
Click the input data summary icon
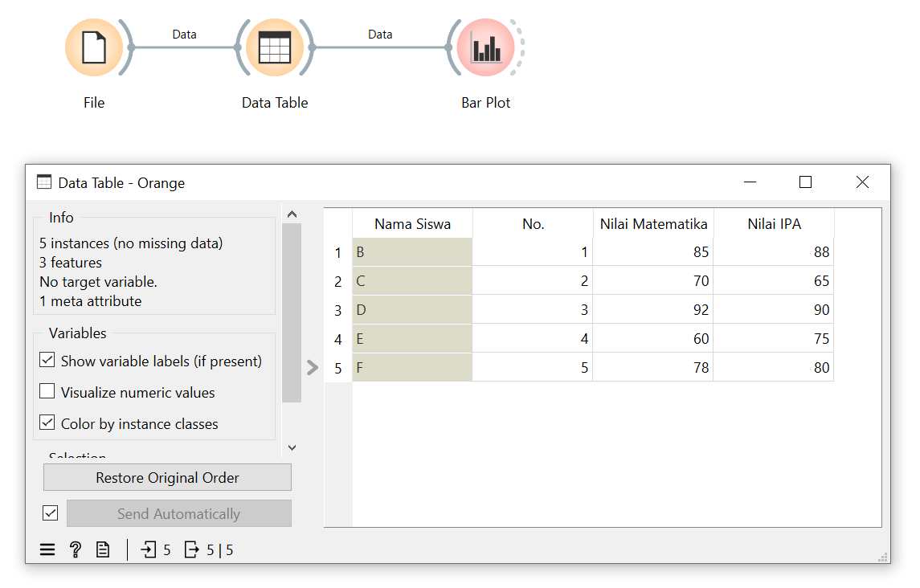click(149, 550)
